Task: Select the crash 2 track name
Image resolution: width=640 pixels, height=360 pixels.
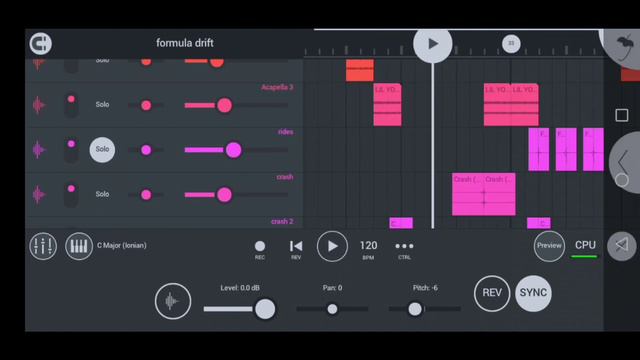Action: (282, 221)
